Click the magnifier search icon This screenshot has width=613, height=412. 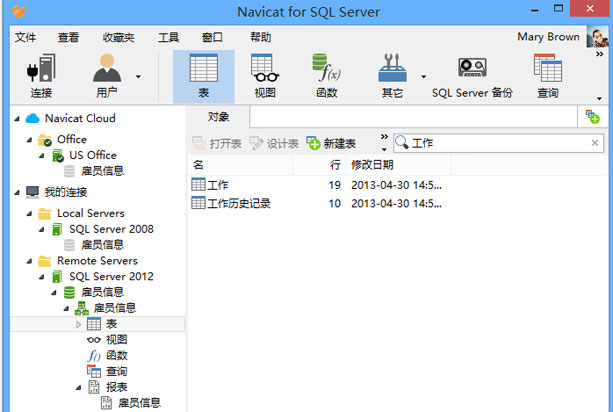[401, 143]
